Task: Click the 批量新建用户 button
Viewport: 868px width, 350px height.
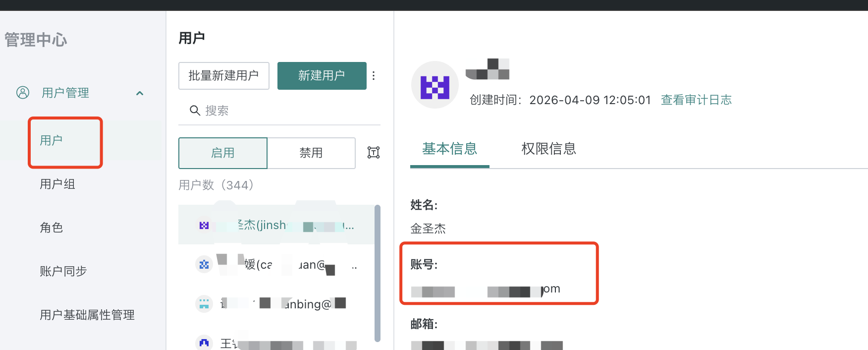Action: point(224,76)
